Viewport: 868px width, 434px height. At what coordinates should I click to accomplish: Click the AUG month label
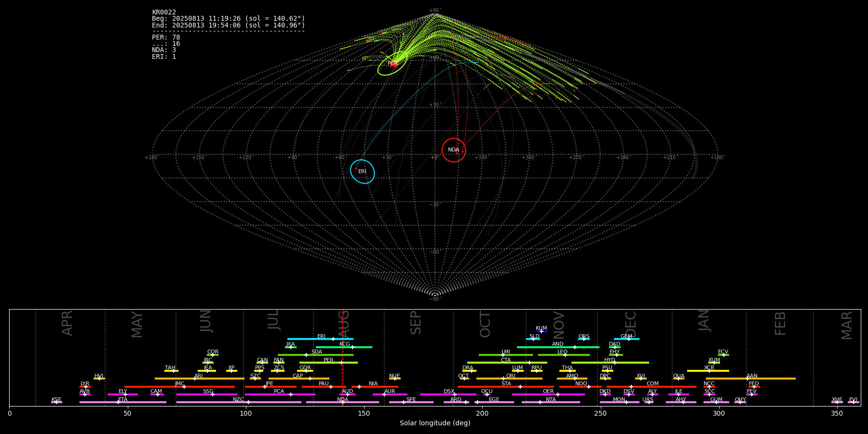pyautogui.click(x=344, y=324)
